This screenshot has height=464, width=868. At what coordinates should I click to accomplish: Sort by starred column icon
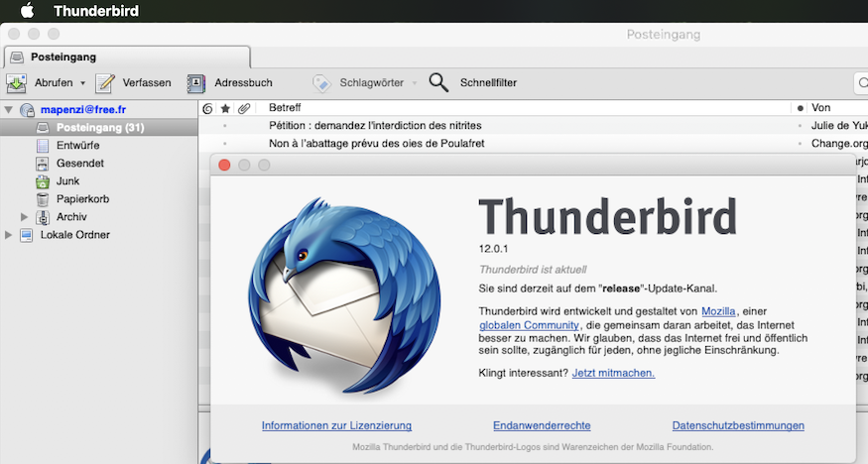click(225, 108)
